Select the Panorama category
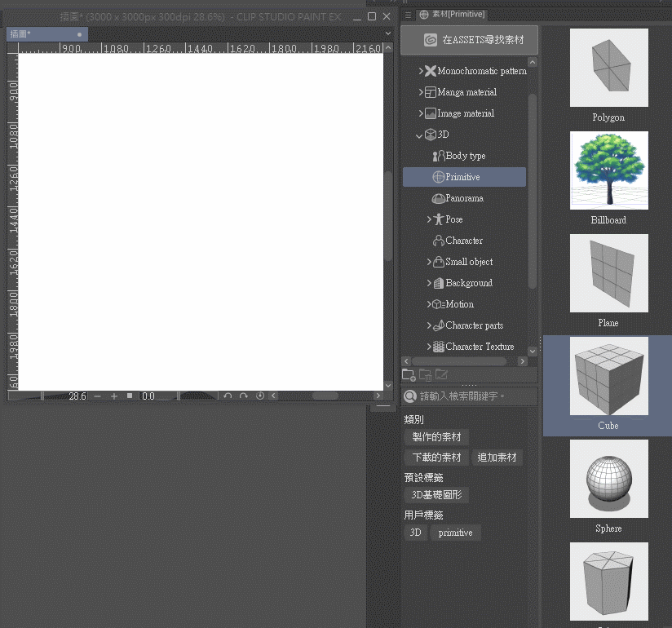Screen dimensions: 672x628 pyautogui.click(x=464, y=198)
